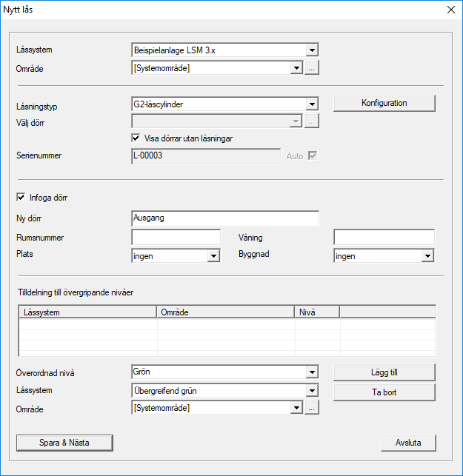Click 'Spara & Nästa' to save
Image resolution: width=463 pixels, height=476 pixels.
[x=64, y=443]
